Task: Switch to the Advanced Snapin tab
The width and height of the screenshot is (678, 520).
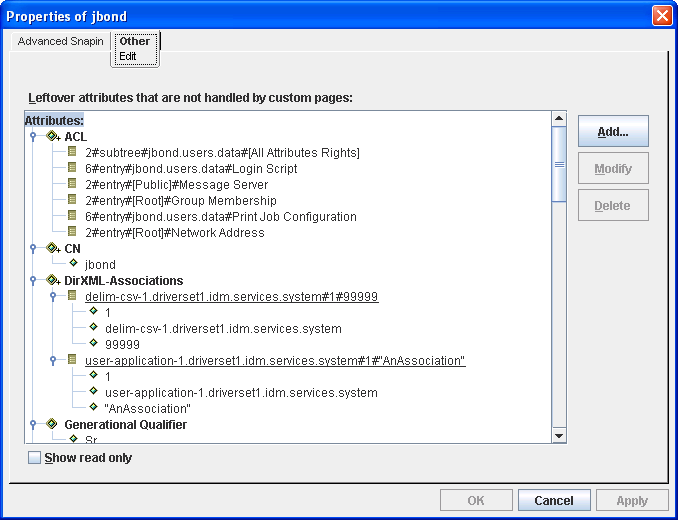Action: tap(61, 41)
